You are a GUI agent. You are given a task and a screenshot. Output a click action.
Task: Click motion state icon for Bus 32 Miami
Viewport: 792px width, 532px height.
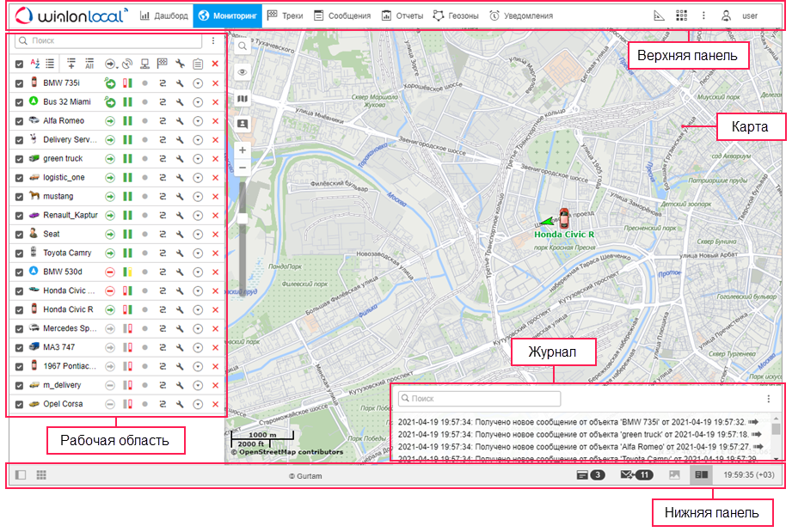109,102
